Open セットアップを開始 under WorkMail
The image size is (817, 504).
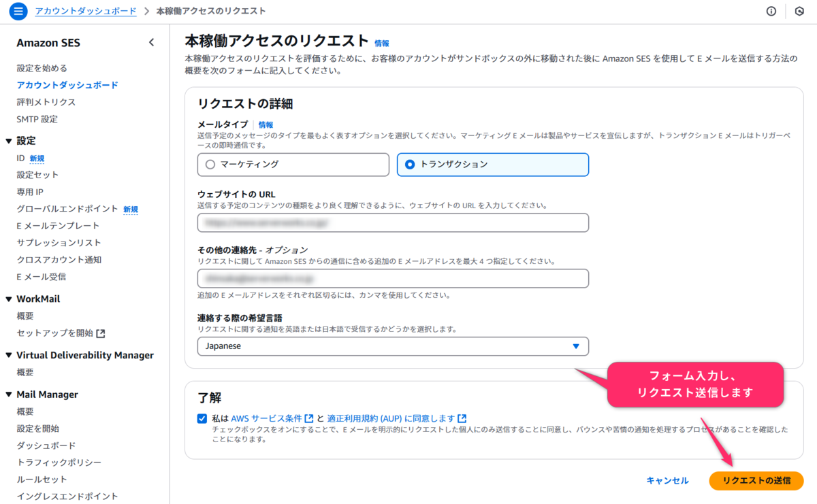tap(54, 333)
